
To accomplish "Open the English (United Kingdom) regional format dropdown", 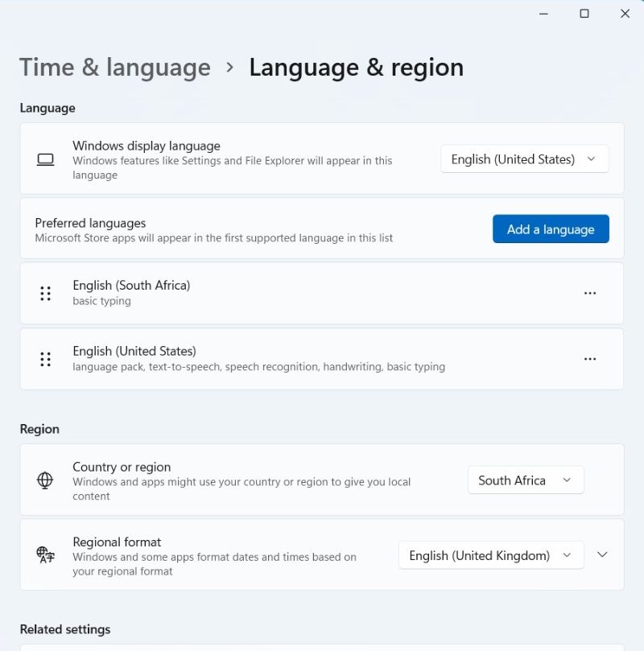I will click(x=491, y=555).
